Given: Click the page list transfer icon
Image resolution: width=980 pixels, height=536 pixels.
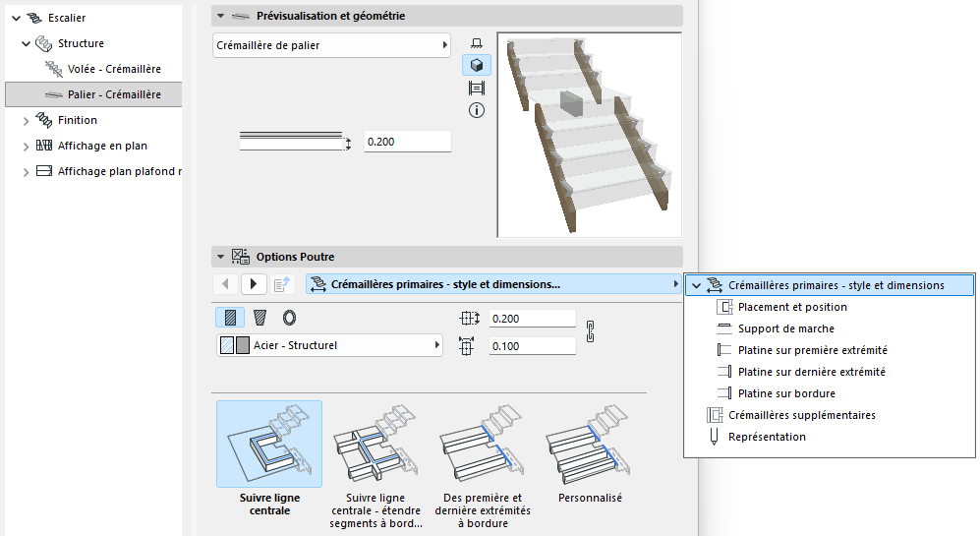Looking at the screenshot, I should (282, 284).
